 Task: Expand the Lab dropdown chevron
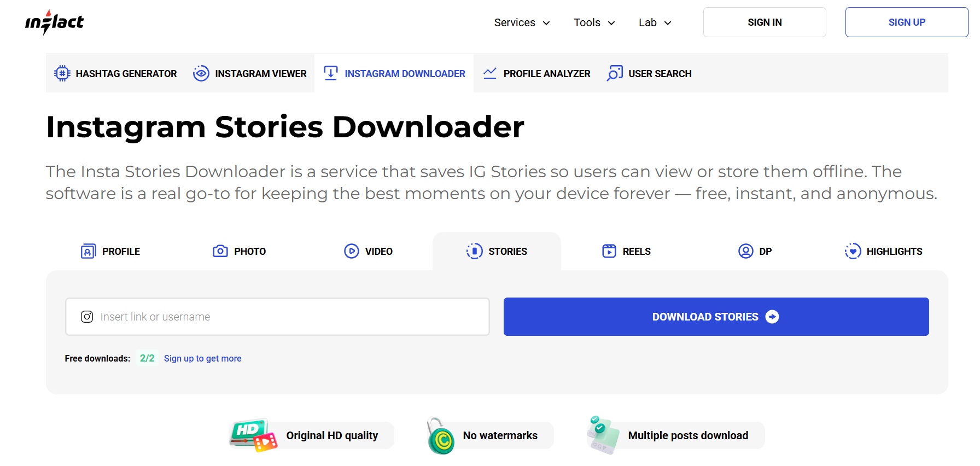pos(668,23)
